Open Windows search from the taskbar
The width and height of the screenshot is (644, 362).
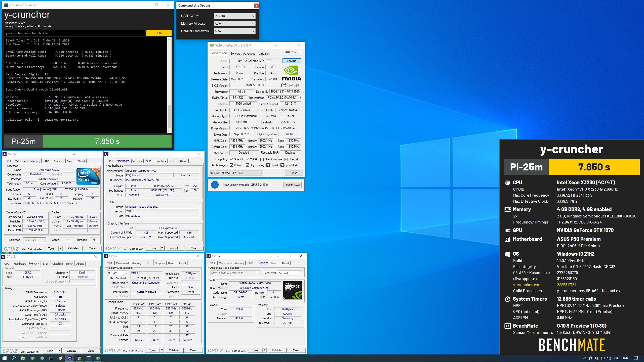[14, 358]
